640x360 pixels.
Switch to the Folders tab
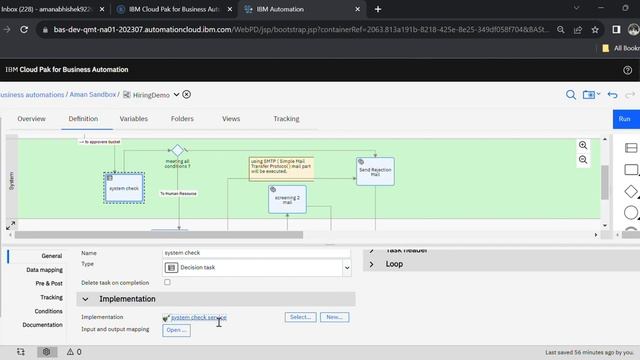pos(182,119)
